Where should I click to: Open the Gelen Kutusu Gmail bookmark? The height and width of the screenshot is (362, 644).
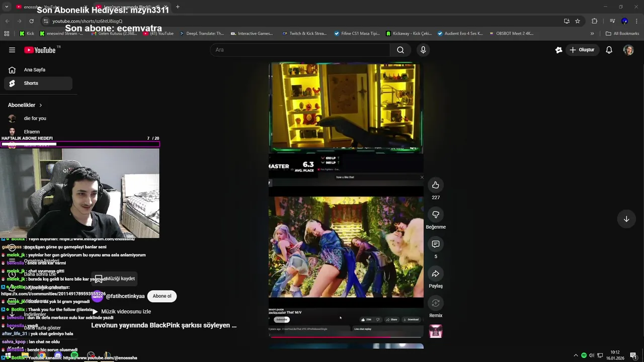click(113, 34)
